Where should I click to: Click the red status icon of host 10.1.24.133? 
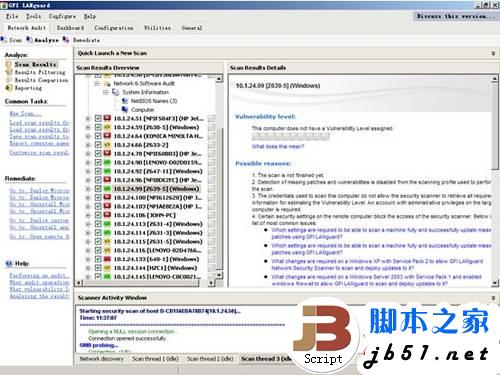(107, 259)
